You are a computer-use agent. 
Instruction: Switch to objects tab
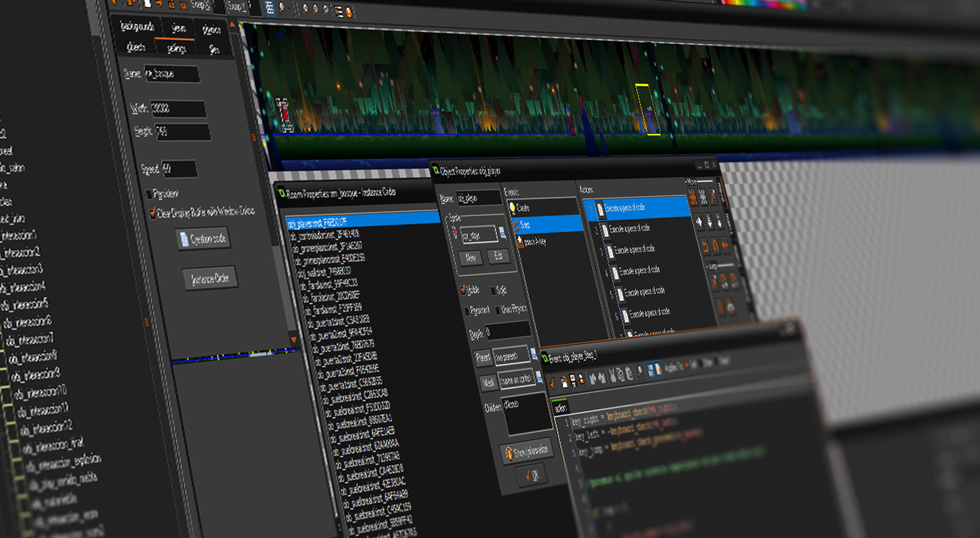click(x=136, y=47)
